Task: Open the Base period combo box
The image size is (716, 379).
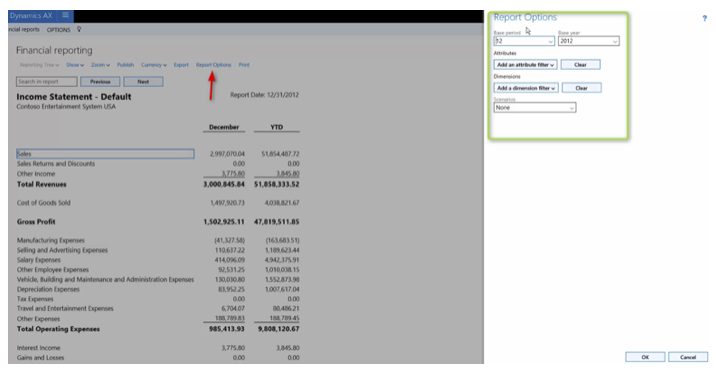Action: click(524, 41)
